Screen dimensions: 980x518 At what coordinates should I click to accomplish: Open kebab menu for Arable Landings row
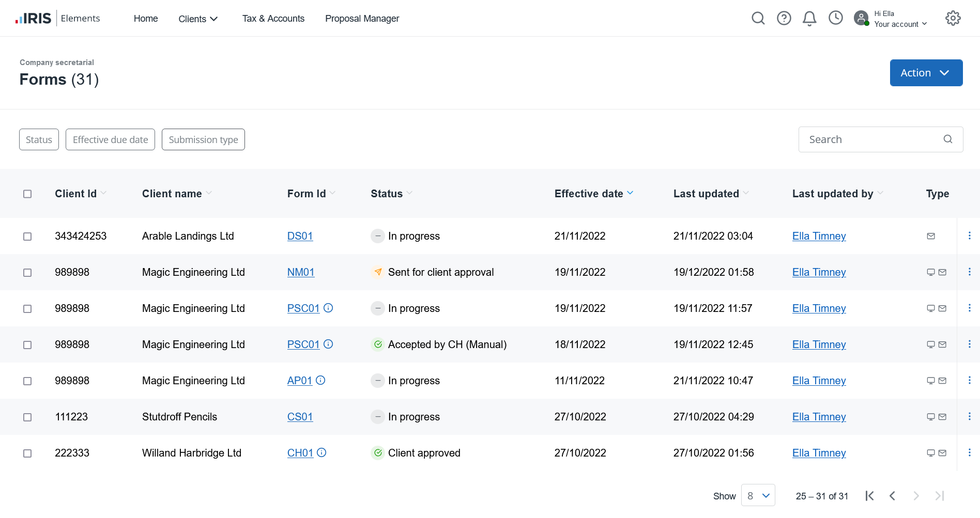click(x=969, y=236)
